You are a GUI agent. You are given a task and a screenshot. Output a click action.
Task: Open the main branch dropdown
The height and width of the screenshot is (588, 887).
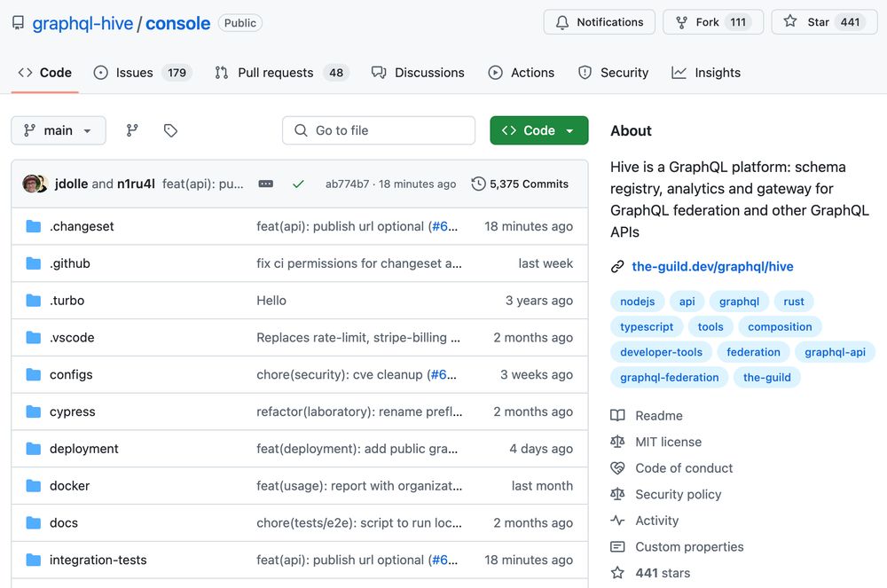point(59,130)
